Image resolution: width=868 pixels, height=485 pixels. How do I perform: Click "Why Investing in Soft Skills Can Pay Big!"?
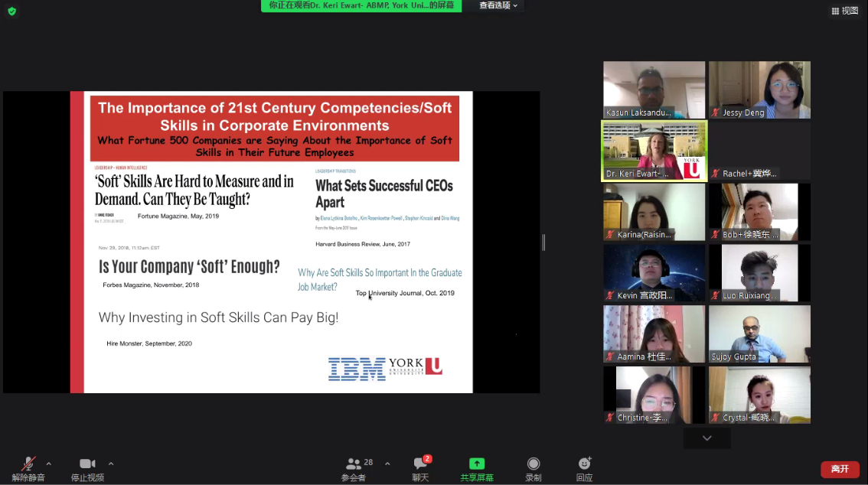(218, 317)
